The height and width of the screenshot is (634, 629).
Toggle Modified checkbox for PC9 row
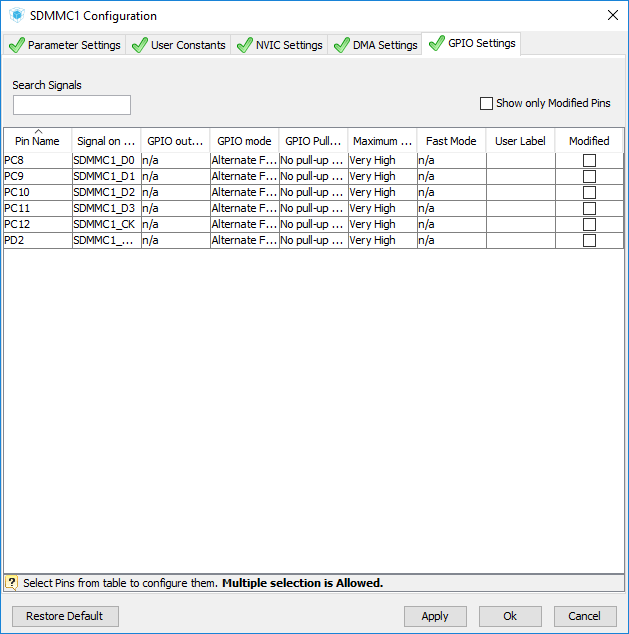[589, 176]
